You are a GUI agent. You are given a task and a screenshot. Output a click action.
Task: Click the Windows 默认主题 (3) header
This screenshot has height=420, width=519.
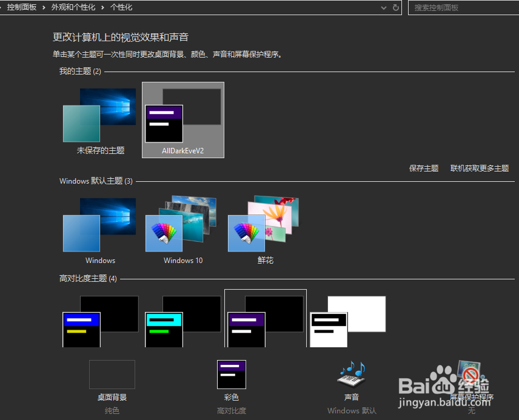[x=96, y=181]
